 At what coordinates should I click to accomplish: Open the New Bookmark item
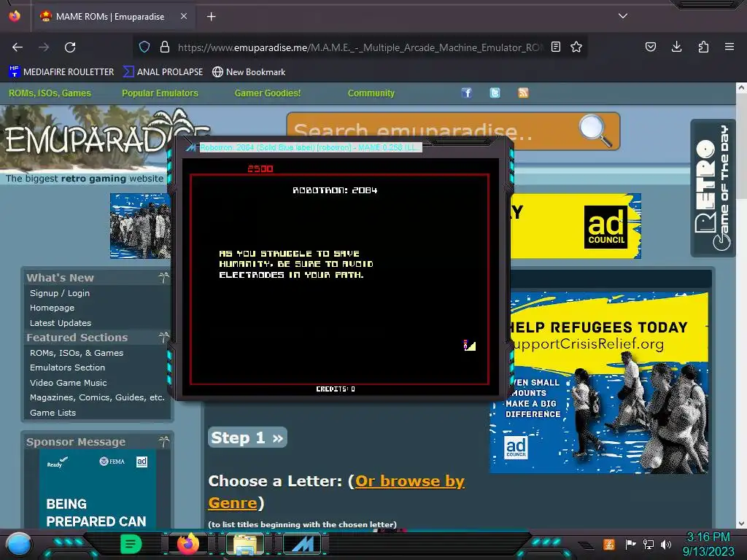pos(249,72)
